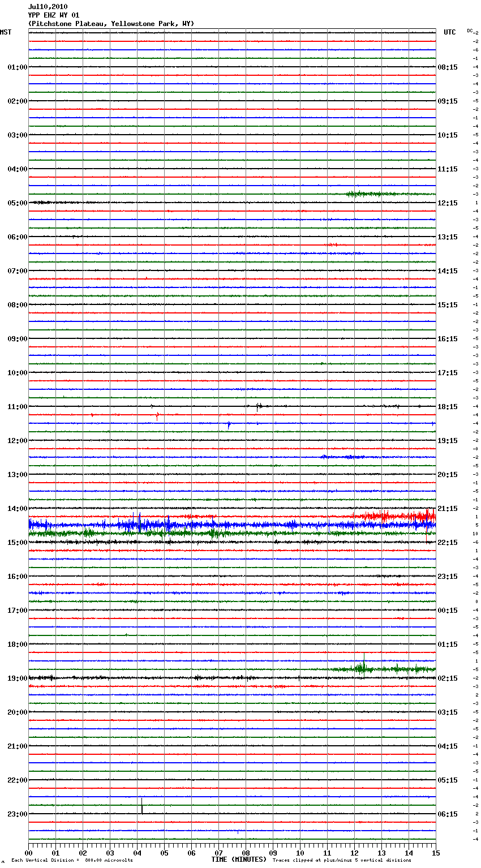Select the "13:00" MST time label
Screen dimensions: 481x868
click(x=17, y=475)
